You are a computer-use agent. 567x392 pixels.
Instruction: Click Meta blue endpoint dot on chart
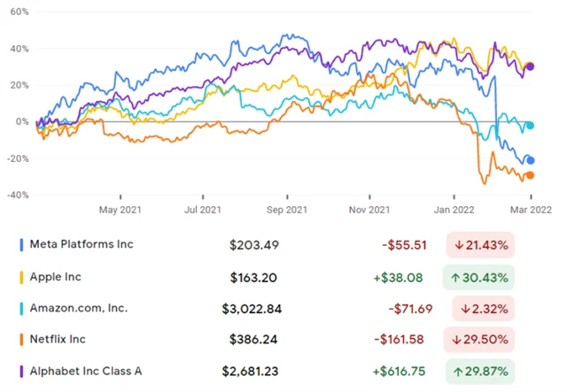coord(530,160)
